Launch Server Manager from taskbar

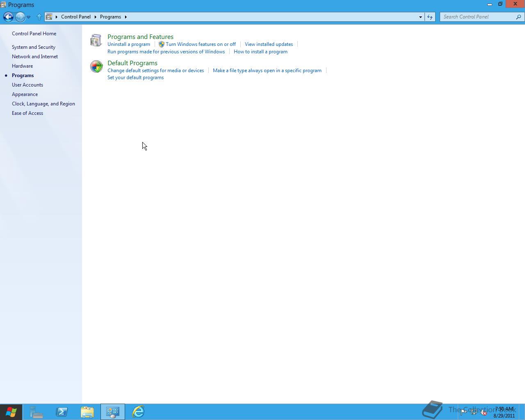click(x=37, y=412)
